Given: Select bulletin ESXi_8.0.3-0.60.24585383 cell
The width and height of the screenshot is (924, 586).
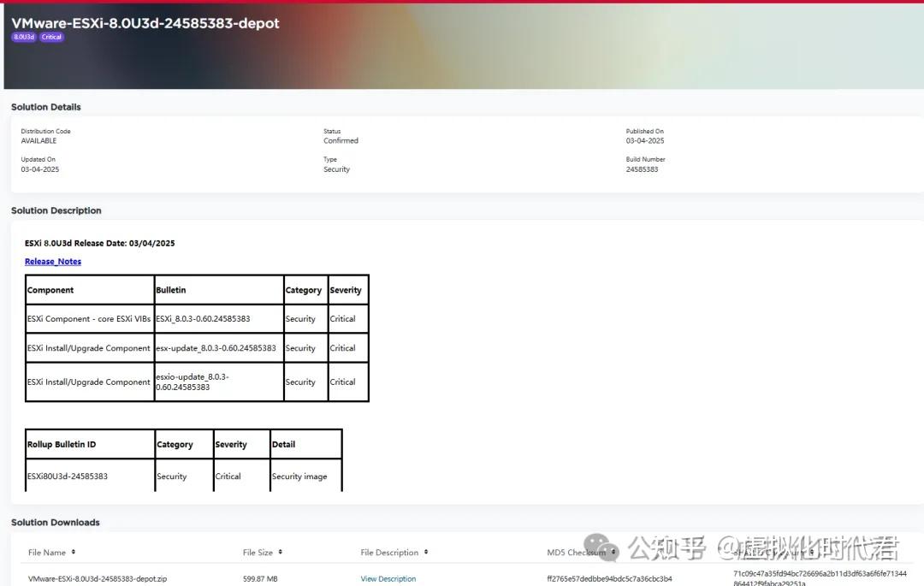Looking at the screenshot, I should tap(219, 318).
